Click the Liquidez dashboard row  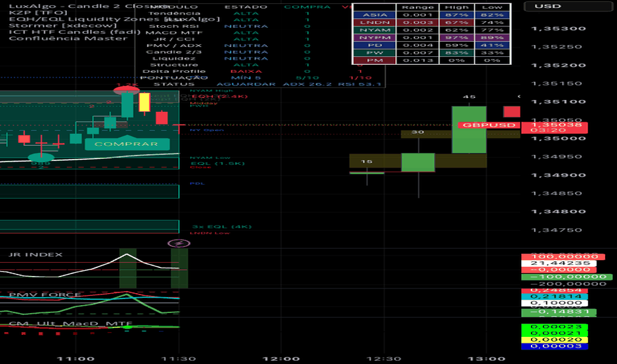pyautogui.click(x=260, y=58)
